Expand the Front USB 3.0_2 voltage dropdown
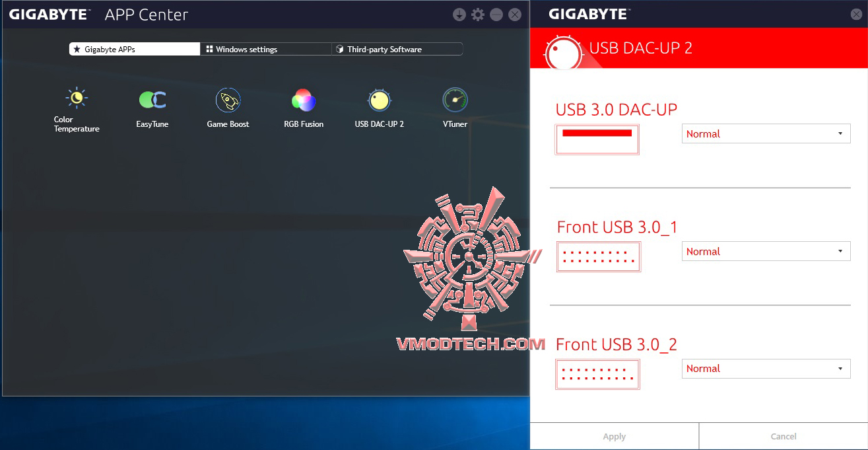This screenshot has height=450, width=868. 766,369
